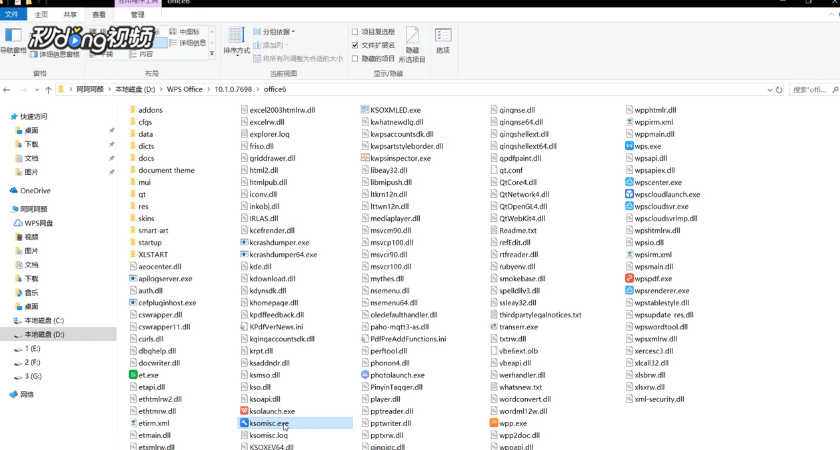Select the Readme.txt file
Screen dimensions: 840x450
514,230
